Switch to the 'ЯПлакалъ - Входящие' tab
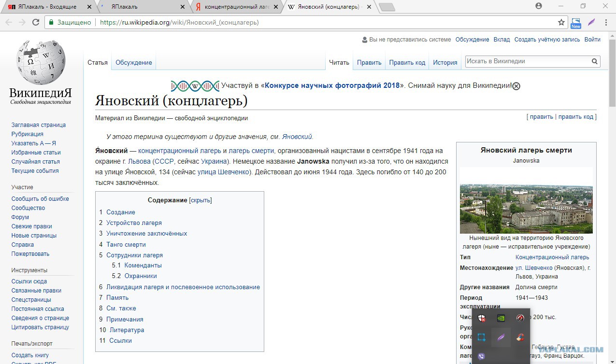The width and height of the screenshot is (616, 364). 48,7
